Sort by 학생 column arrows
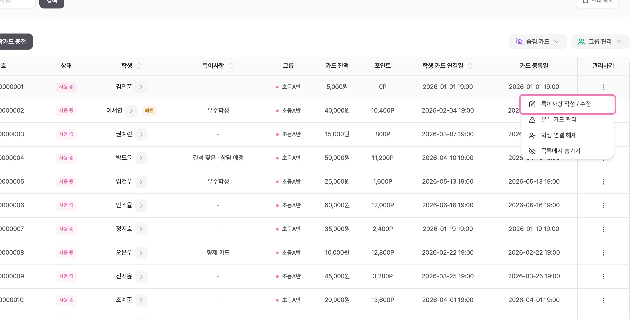 point(139,66)
